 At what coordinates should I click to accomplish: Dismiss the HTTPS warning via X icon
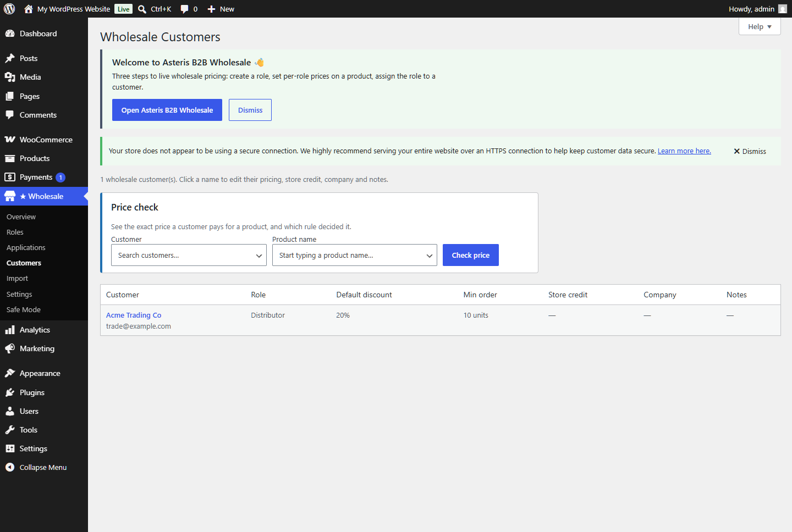[x=736, y=151]
